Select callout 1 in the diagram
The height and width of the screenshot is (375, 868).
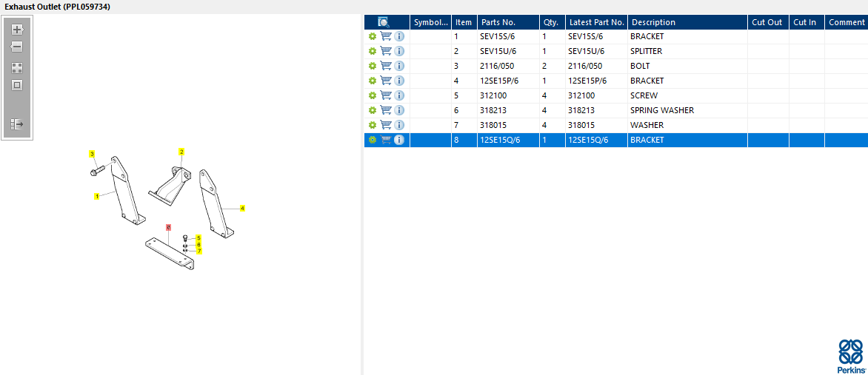point(96,196)
